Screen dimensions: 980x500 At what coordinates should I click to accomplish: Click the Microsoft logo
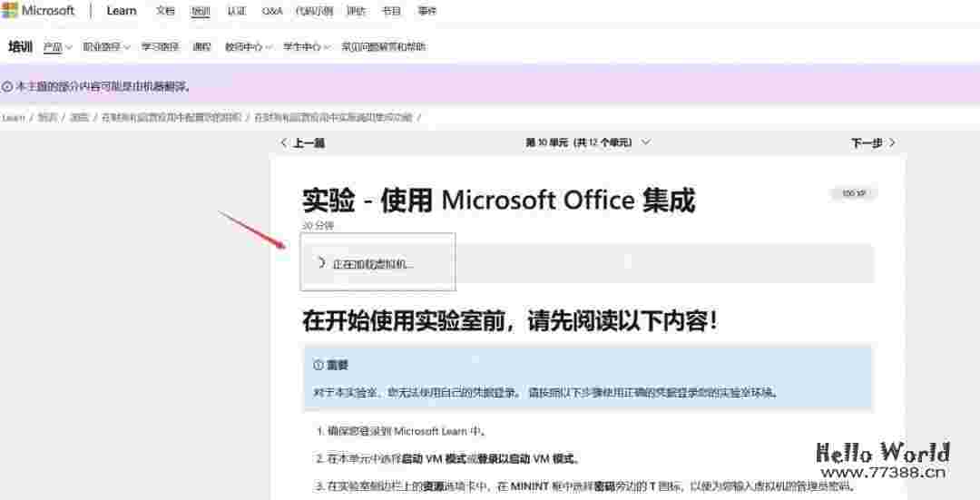[x=38, y=11]
